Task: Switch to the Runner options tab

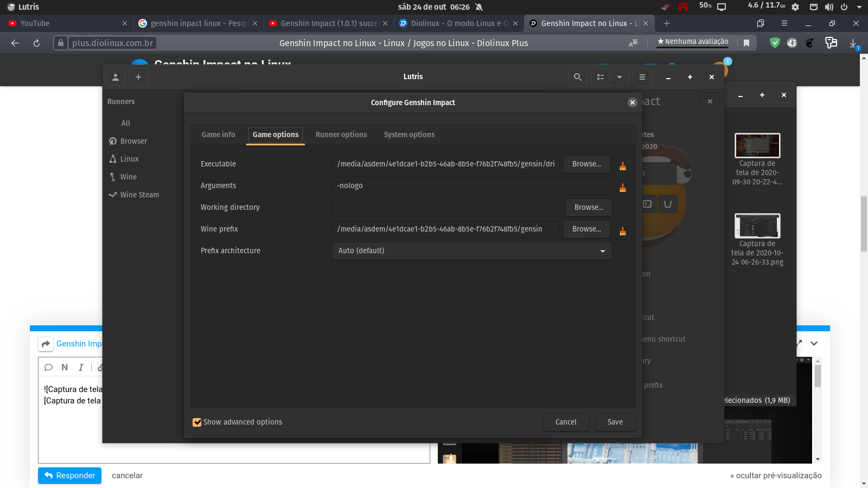Action: click(x=341, y=134)
